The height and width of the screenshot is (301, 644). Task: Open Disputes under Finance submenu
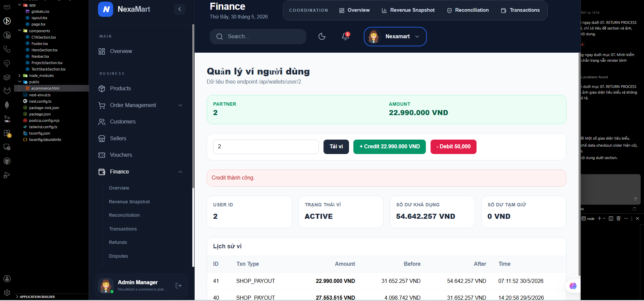coord(118,256)
